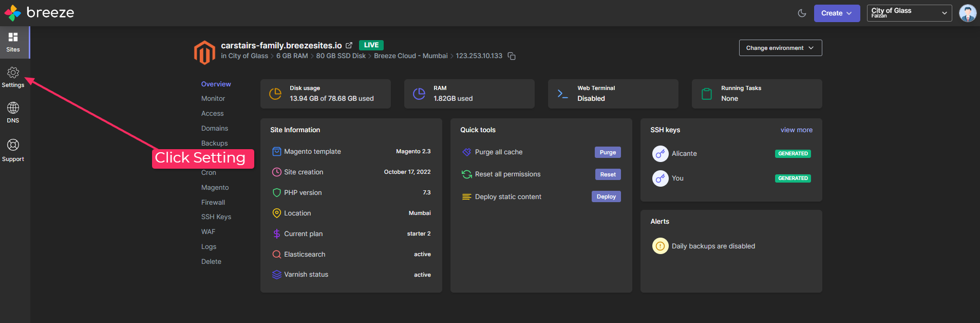Copy the IP address 123.253.10.133
980x323 pixels.
pos(512,56)
